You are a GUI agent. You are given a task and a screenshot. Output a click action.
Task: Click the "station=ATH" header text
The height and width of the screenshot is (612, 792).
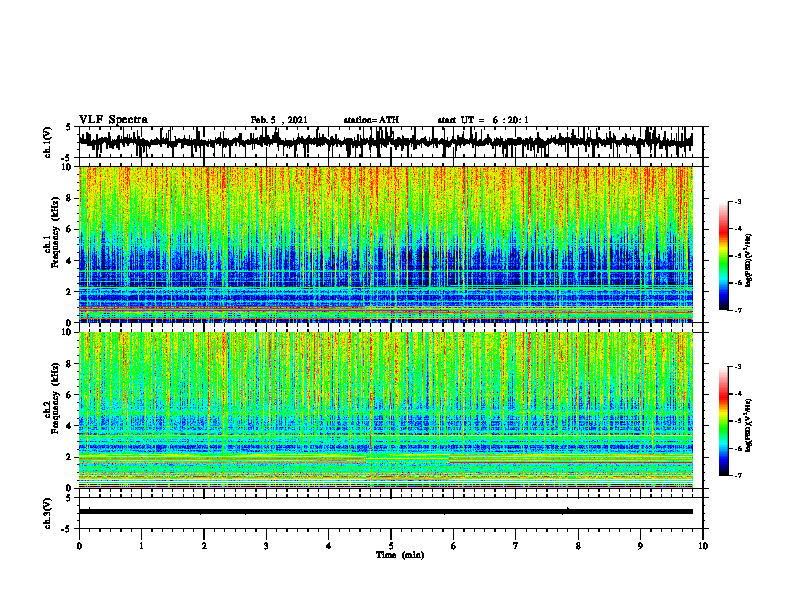point(371,120)
